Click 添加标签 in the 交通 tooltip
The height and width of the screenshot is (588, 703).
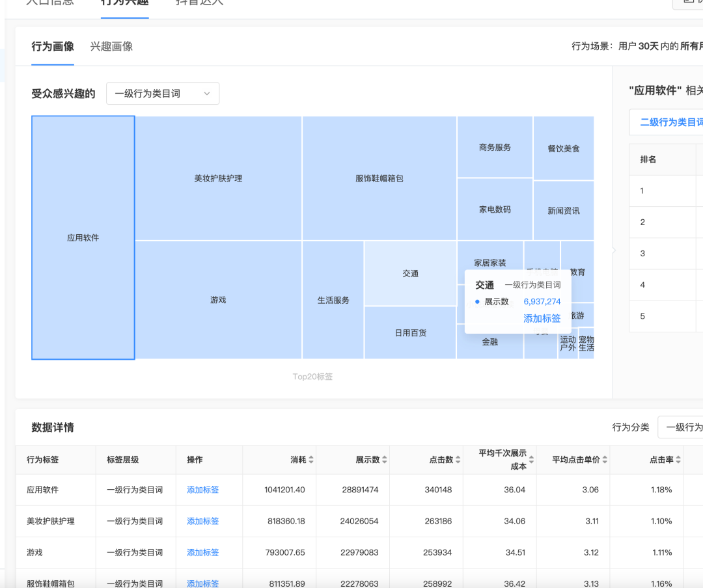pyautogui.click(x=542, y=319)
